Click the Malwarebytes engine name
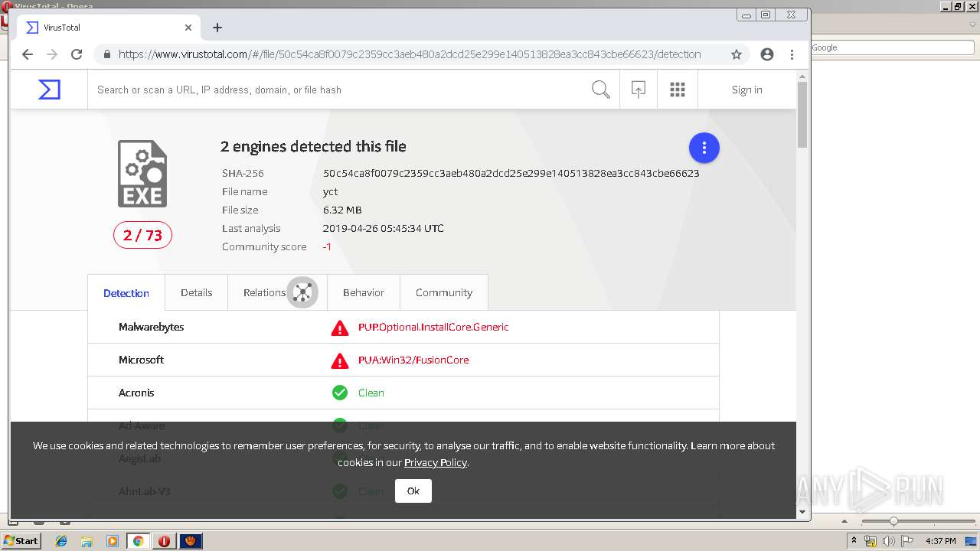 pyautogui.click(x=151, y=327)
